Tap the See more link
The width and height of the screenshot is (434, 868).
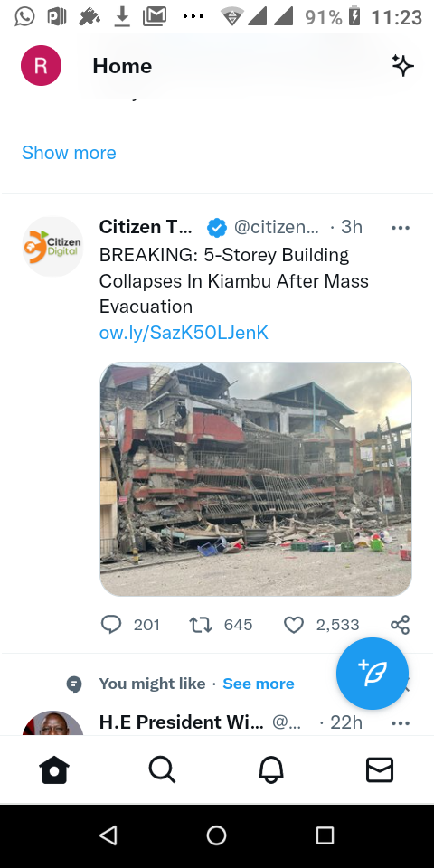click(259, 684)
